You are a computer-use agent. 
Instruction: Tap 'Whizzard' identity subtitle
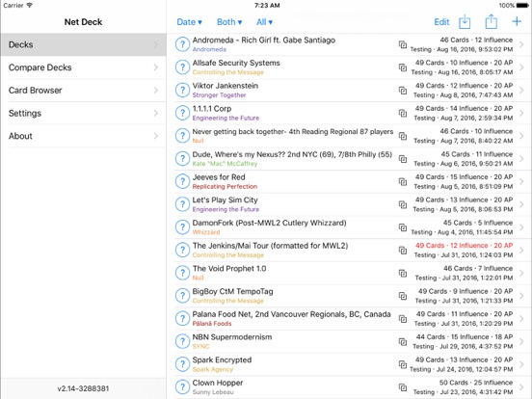tap(206, 232)
